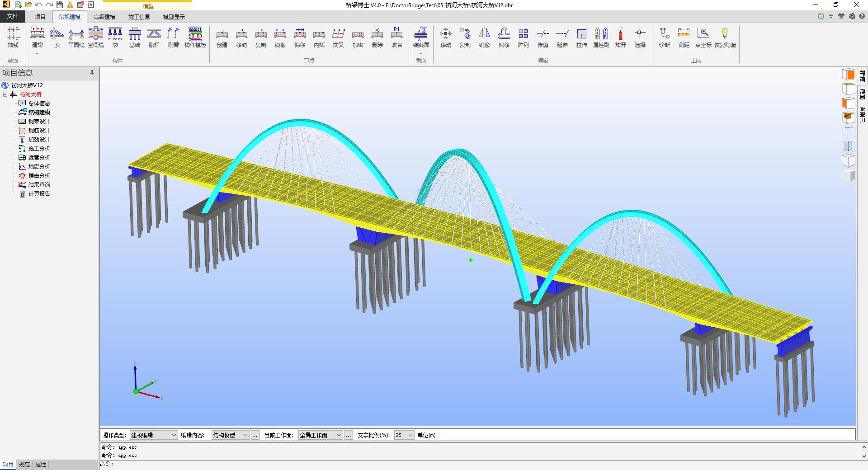Screen dimensions: 868x470
Task: Open the 操作类型 dropdown
Action: (x=153, y=435)
